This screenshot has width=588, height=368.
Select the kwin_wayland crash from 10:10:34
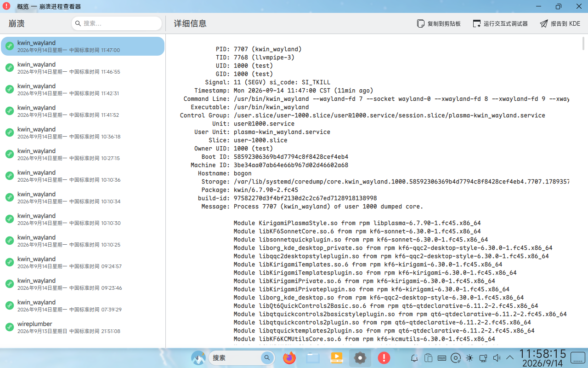tap(83, 197)
